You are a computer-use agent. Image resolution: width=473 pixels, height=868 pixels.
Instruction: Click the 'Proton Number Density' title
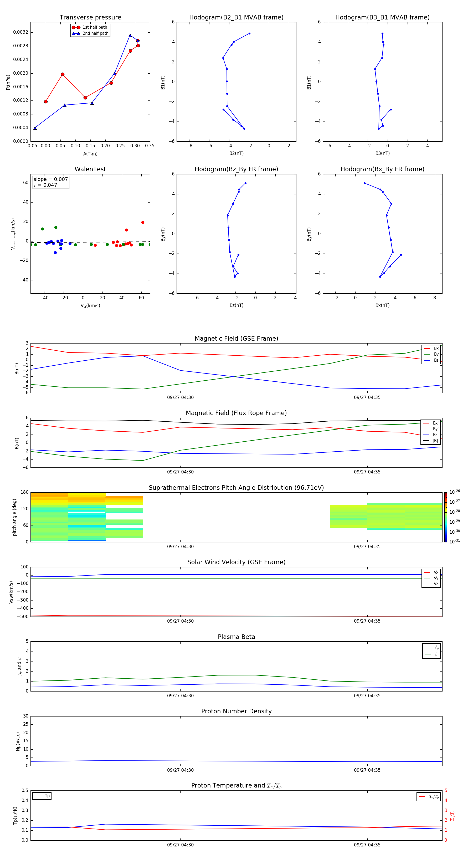236,711
